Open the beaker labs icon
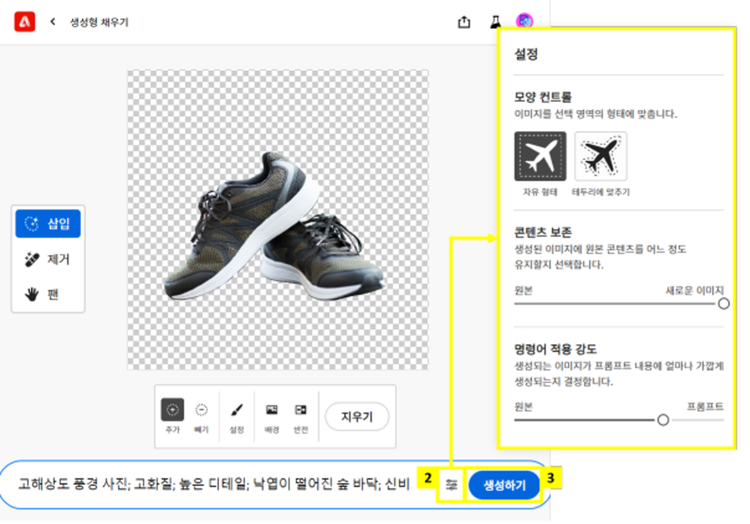Image resolution: width=750 pixels, height=524 pixels. (x=496, y=22)
